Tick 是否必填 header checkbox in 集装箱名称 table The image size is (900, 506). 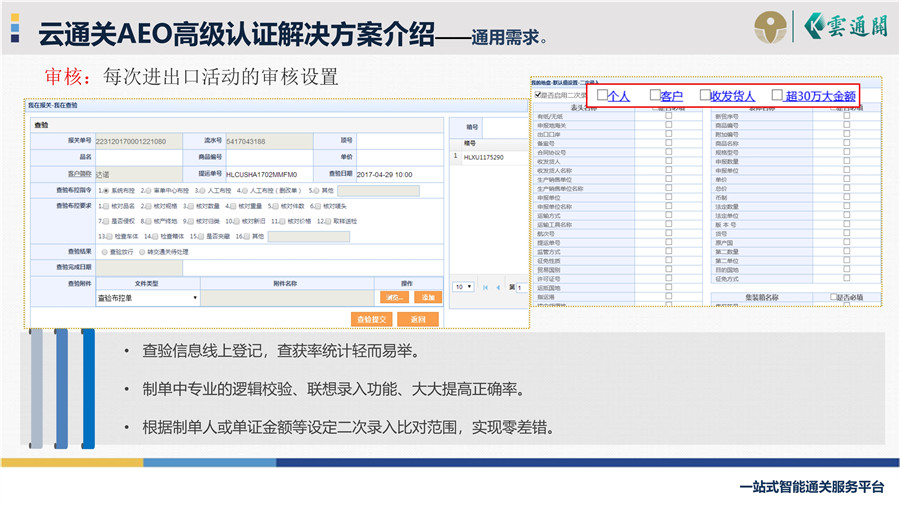(833, 297)
